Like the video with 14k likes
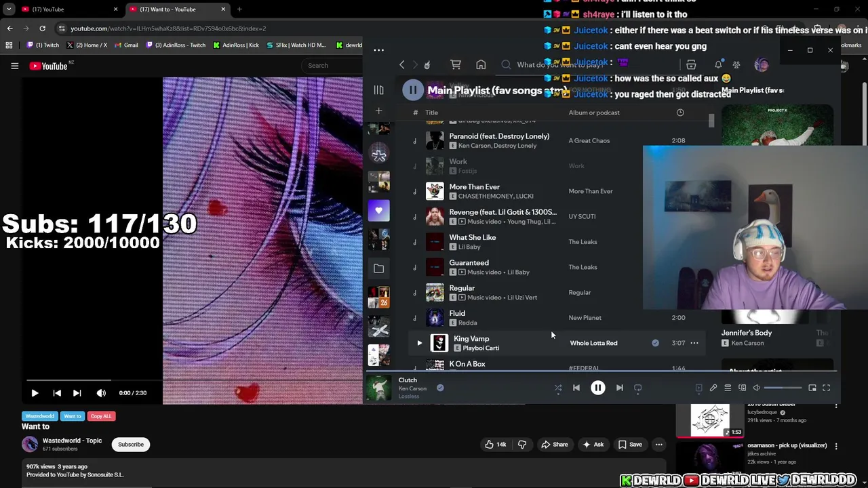 496,445
